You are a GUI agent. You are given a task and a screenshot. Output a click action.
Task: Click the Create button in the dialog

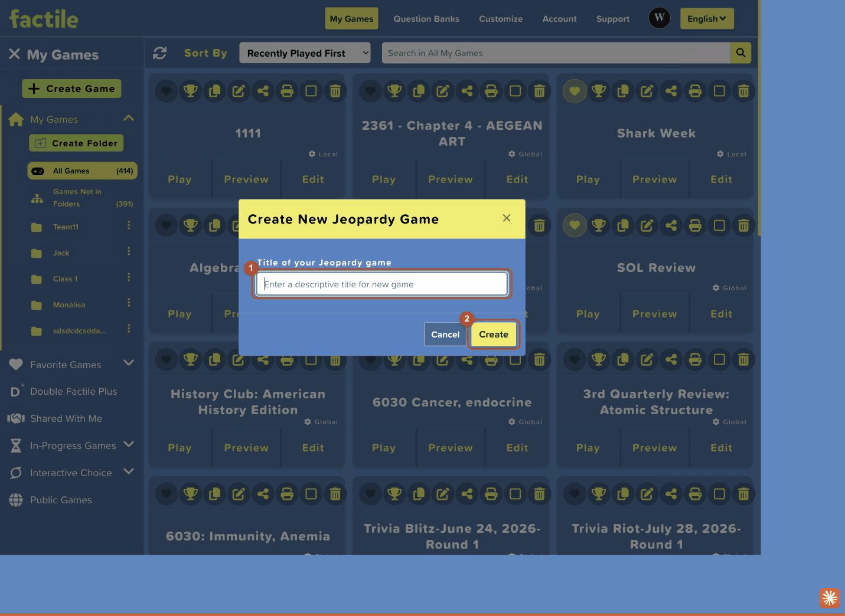(x=494, y=335)
